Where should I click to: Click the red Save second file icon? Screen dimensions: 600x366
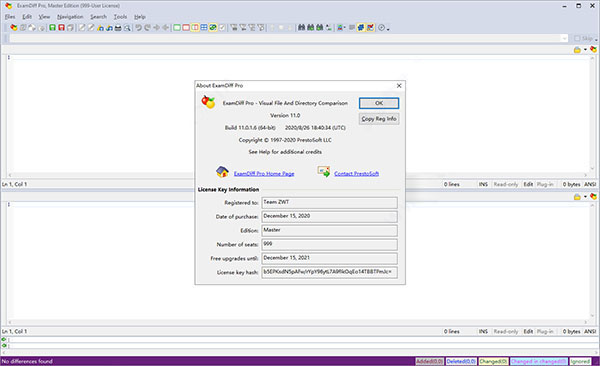[x=61, y=28]
